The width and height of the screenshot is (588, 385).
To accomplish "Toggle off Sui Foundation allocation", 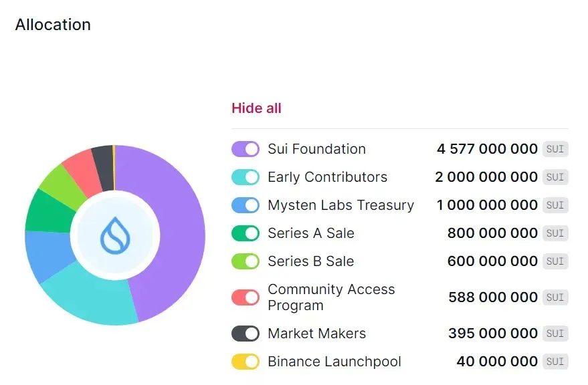I will [x=245, y=149].
